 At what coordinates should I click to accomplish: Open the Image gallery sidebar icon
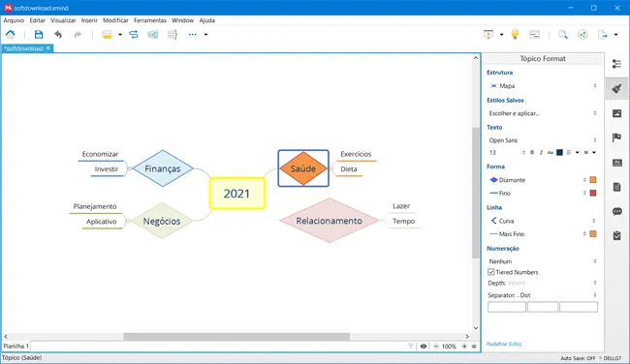pyautogui.click(x=616, y=113)
